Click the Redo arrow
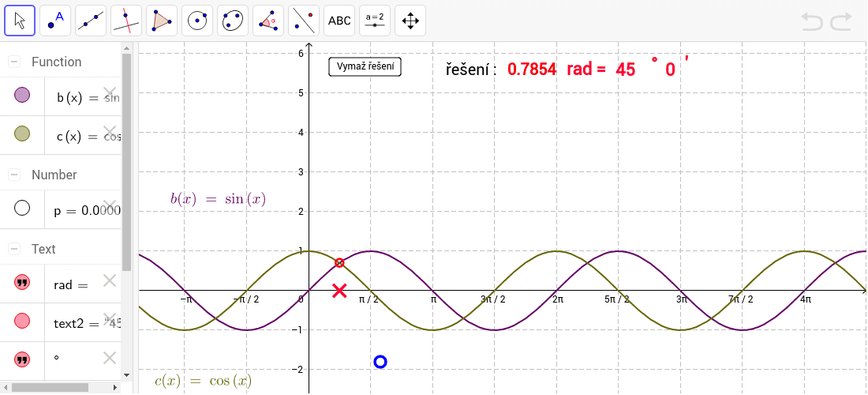This screenshot has width=868, height=395. (x=841, y=21)
